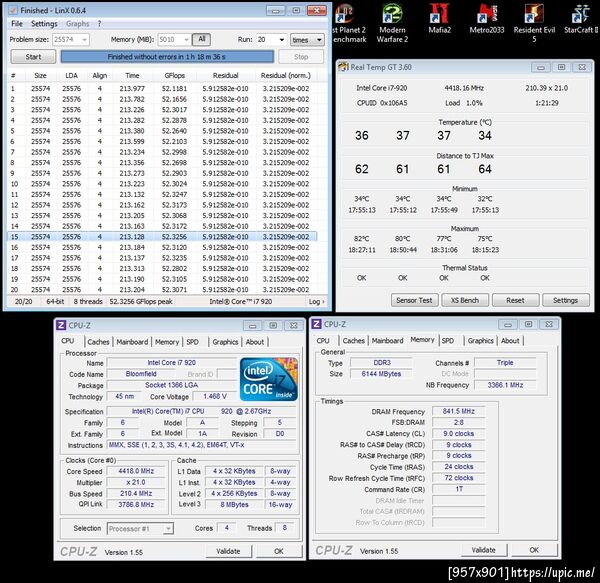Image resolution: width=600 pixels, height=583 pixels.
Task: Open Real Temp Settings
Action: 566,300
